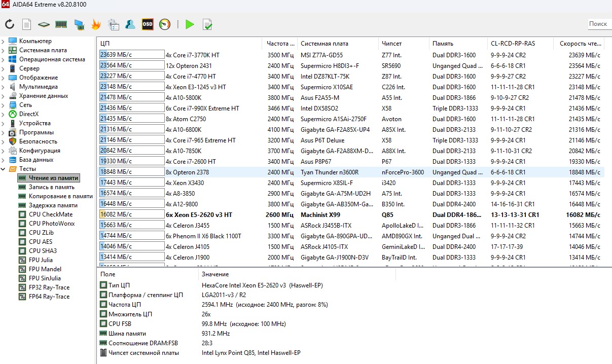Expand the Мультимедиа tree node chevron
The width and height of the screenshot is (612, 364).
click(x=4, y=87)
